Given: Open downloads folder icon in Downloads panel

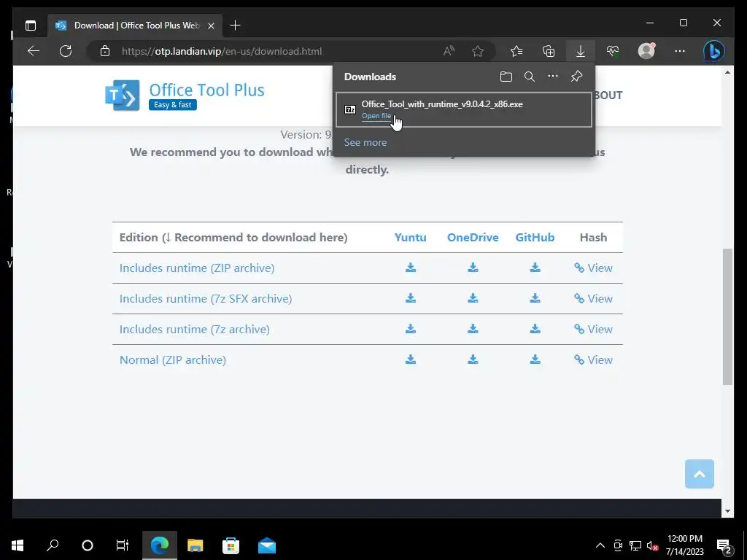Looking at the screenshot, I should (506, 77).
